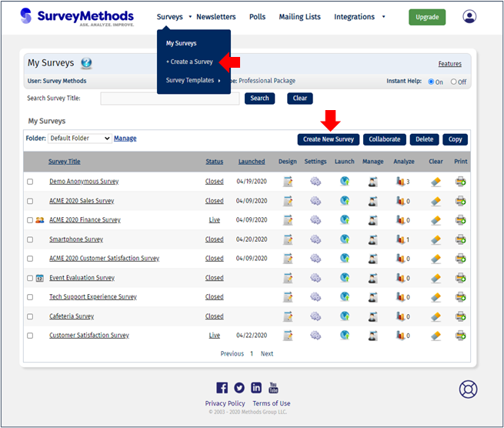Check the ACME 2020 Sales Survey checkbox
Image resolution: width=504 pixels, height=428 pixels.
(30, 201)
